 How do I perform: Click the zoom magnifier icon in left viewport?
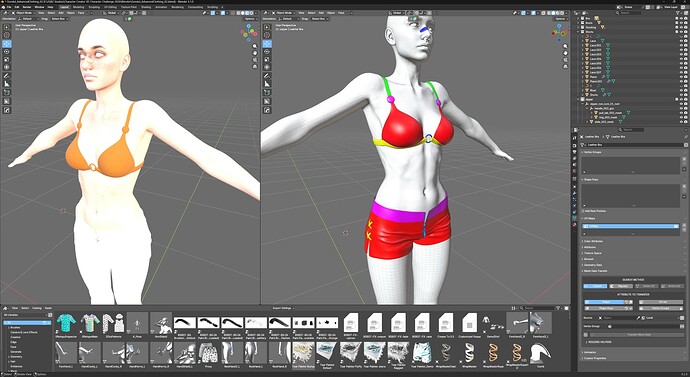255,46
